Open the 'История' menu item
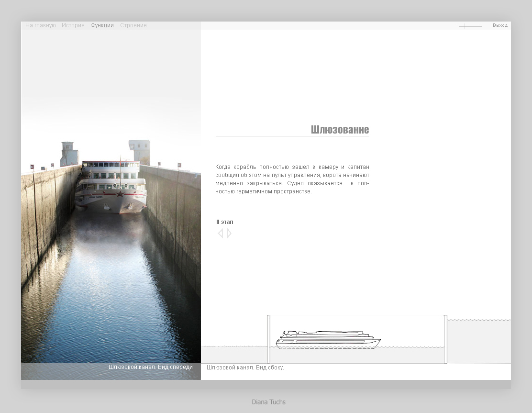This screenshot has width=532, height=413. coord(73,25)
